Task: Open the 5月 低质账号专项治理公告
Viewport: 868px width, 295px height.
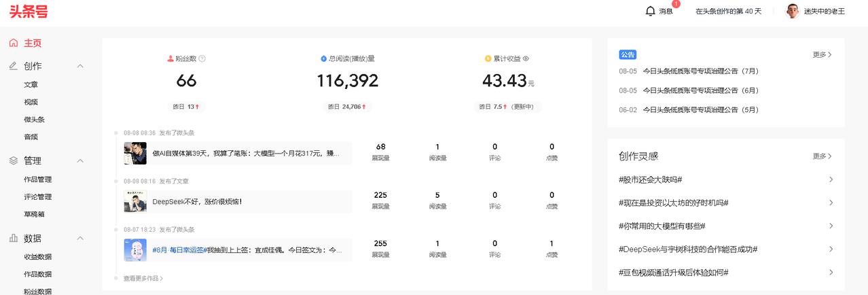Action: tap(700, 109)
